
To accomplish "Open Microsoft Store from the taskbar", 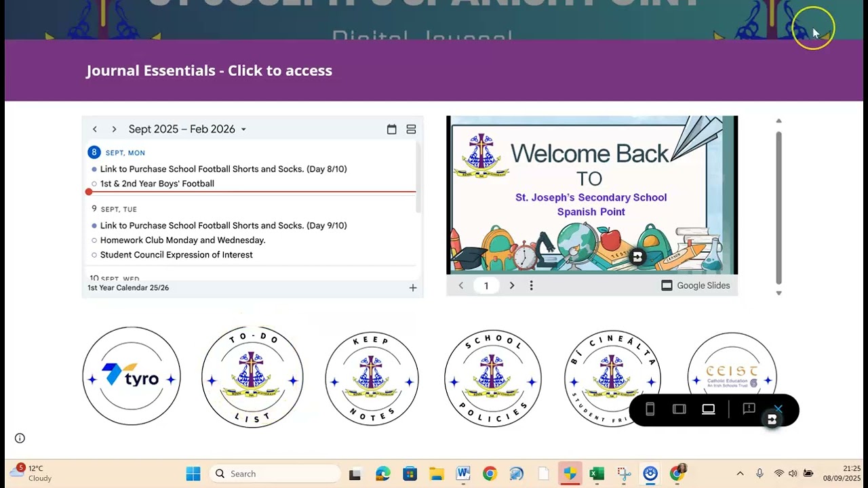I will pyautogui.click(x=410, y=474).
